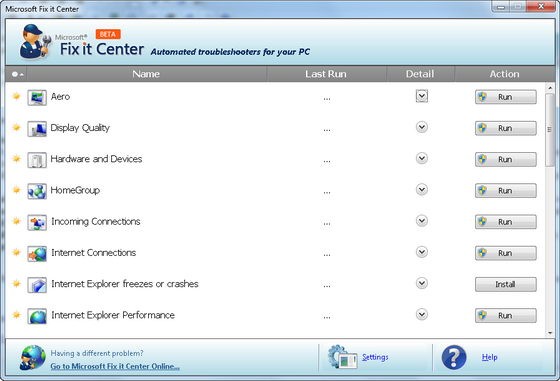Click the Internet Connections icon
560x381 pixels.
(x=37, y=254)
